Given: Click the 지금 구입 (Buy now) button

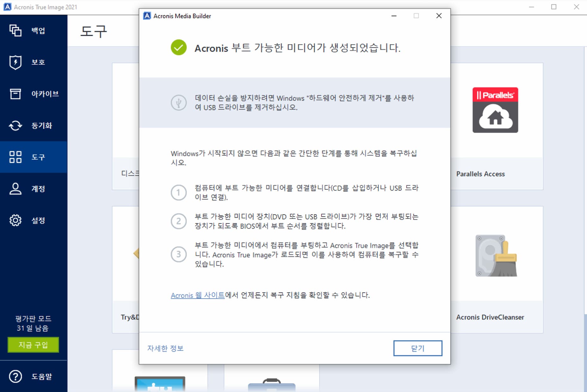Looking at the screenshot, I should pos(33,345).
